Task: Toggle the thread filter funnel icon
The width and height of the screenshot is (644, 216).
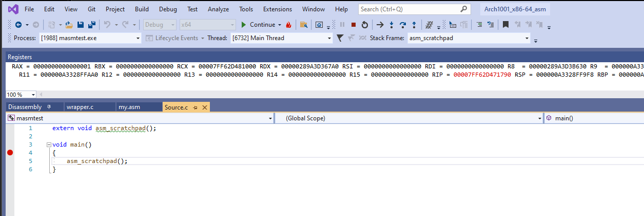Action: [340, 38]
